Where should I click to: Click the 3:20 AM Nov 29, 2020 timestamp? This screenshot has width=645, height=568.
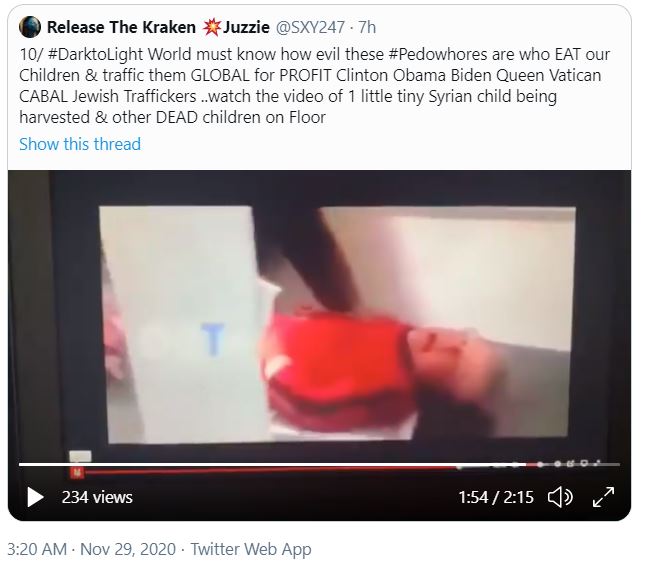[92, 549]
